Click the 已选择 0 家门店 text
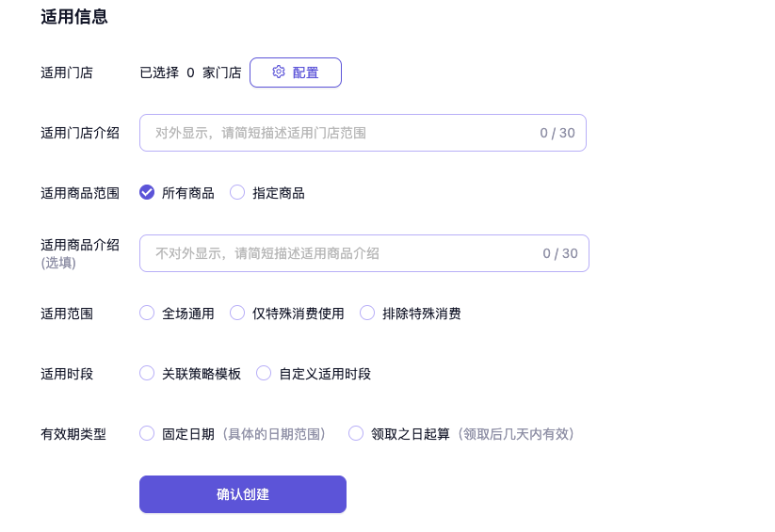The image size is (775, 532). tap(190, 73)
